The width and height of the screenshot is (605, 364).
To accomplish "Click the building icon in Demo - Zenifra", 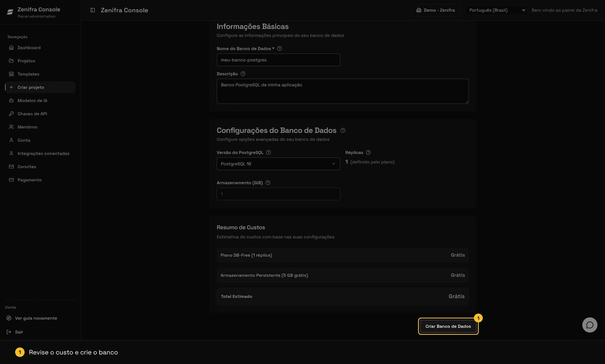I will [419, 10].
